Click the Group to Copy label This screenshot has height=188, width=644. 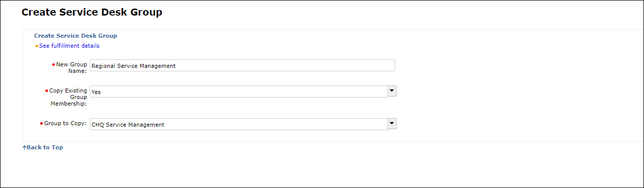(x=66, y=123)
